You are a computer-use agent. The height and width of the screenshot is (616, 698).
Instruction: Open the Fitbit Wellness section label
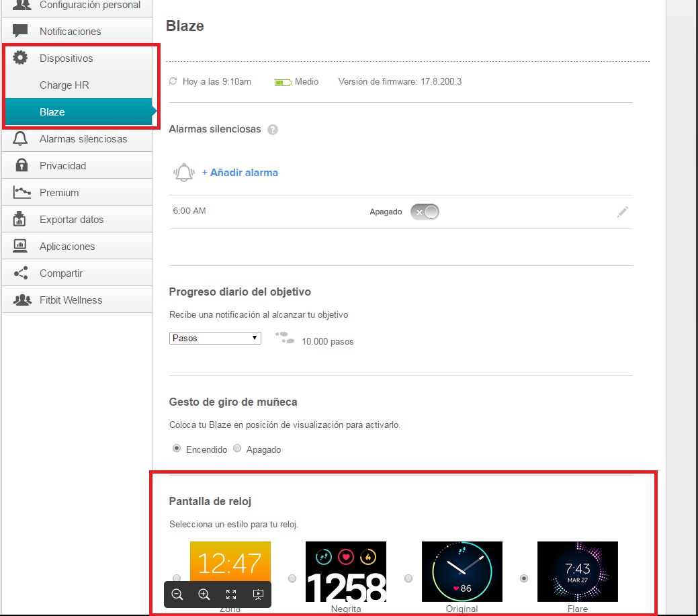point(71,300)
